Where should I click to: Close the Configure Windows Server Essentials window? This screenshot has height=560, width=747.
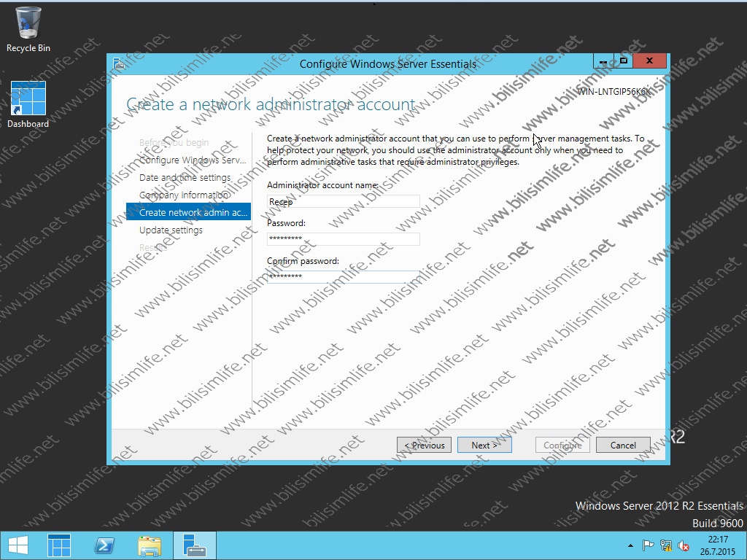pos(649,61)
